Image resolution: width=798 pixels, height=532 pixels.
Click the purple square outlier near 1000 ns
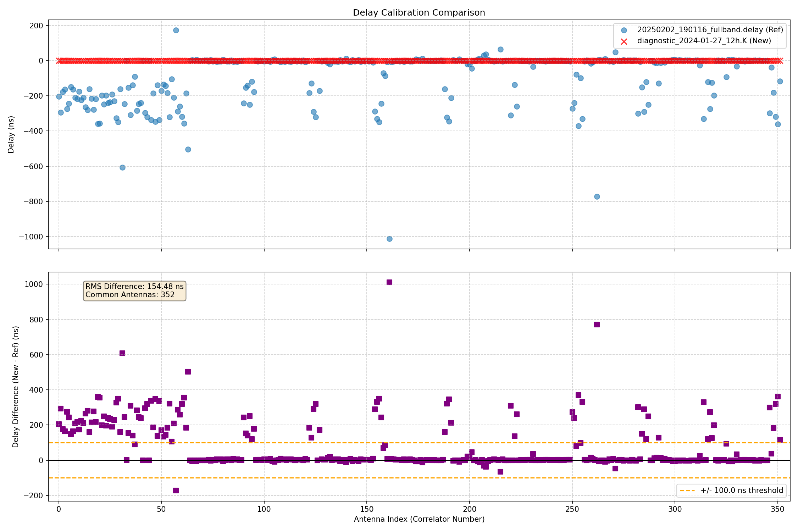(x=389, y=282)
